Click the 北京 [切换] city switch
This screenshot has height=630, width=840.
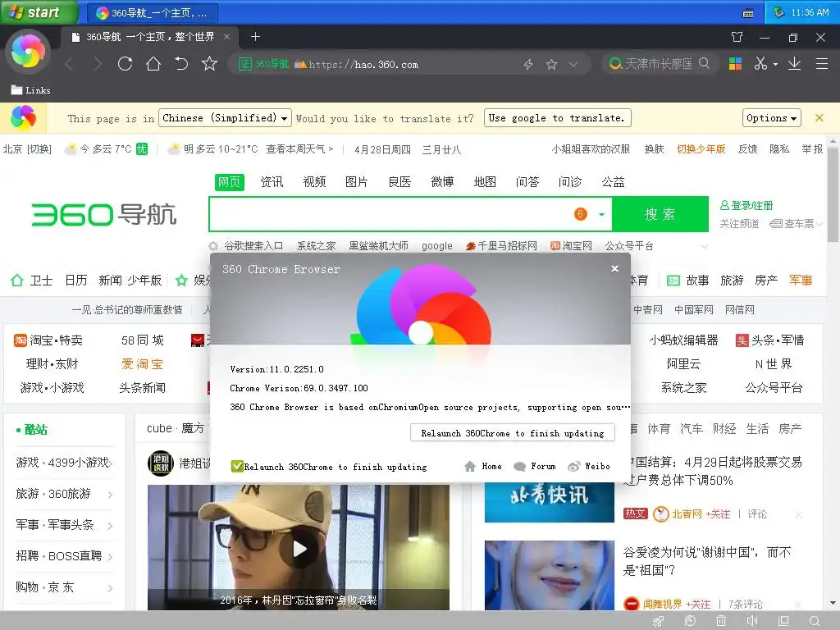tap(27, 149)
